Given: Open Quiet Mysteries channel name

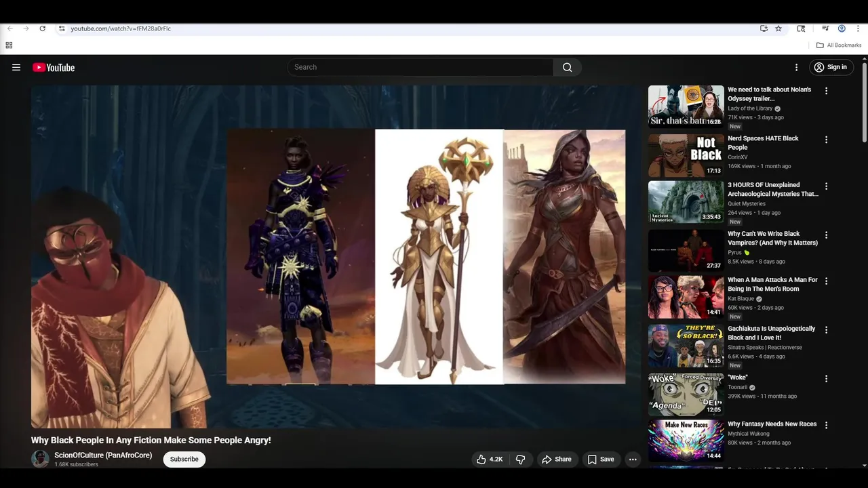Looking at the screenshot, I should click(x=747, y=203).
